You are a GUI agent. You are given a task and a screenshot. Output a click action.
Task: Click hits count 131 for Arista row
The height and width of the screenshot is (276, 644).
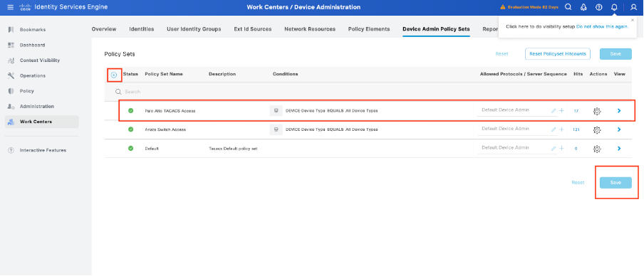[x=576, y=129]
